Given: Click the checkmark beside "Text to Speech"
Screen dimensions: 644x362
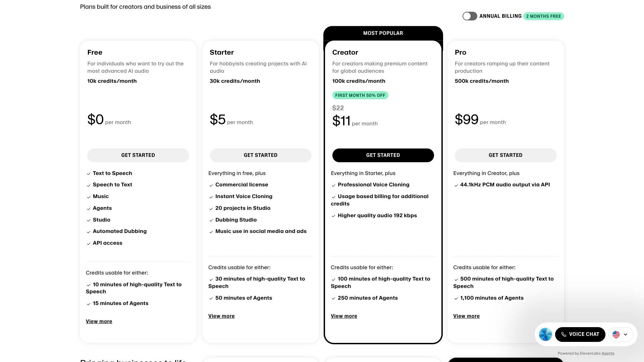Looking at the screenshot, I should [x=89, y=173].
